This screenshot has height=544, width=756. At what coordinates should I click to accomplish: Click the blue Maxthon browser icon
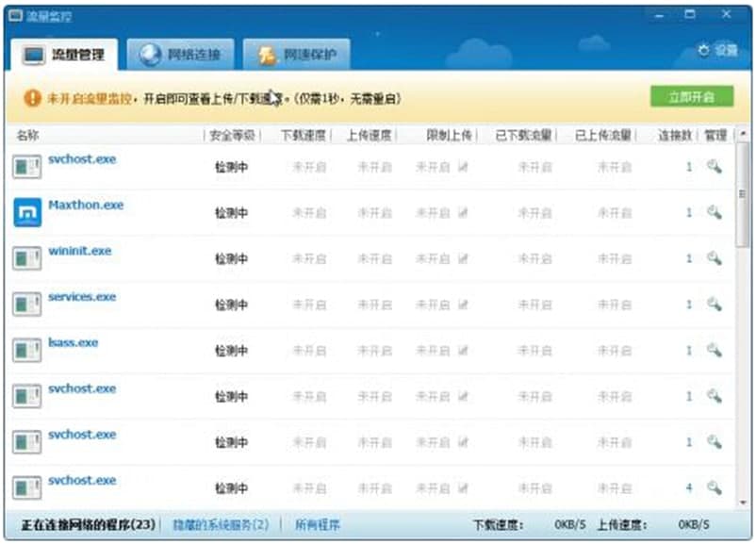pos(27,212)
